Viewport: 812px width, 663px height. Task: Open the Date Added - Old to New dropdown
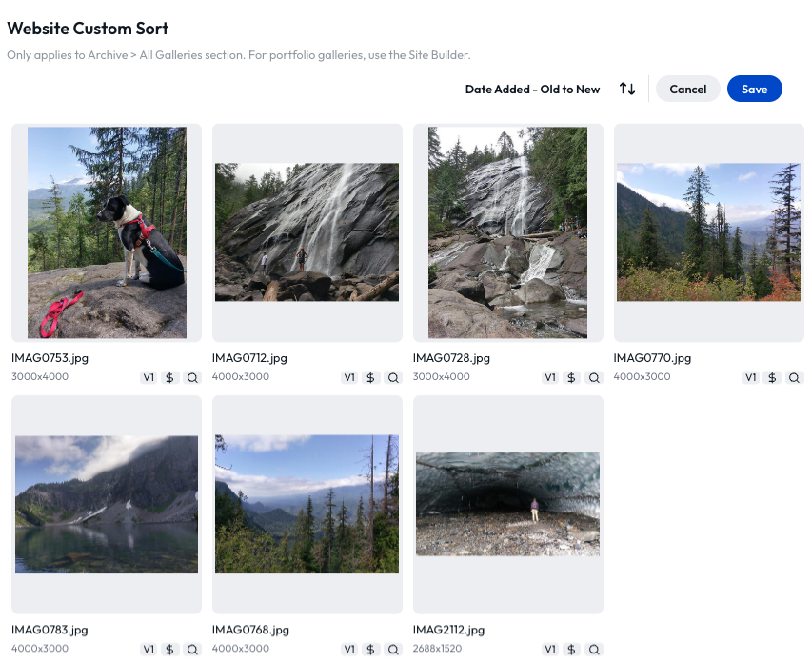coord(532,90)
